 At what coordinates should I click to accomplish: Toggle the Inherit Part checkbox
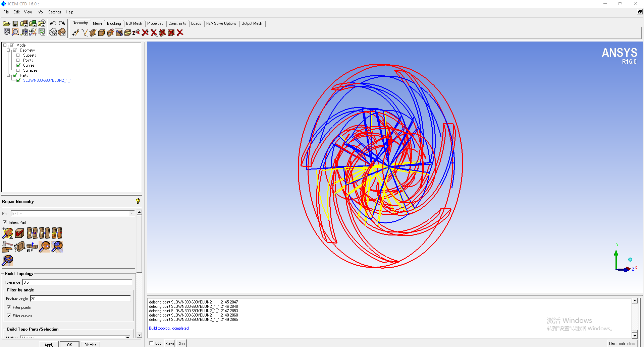[5, 222]
